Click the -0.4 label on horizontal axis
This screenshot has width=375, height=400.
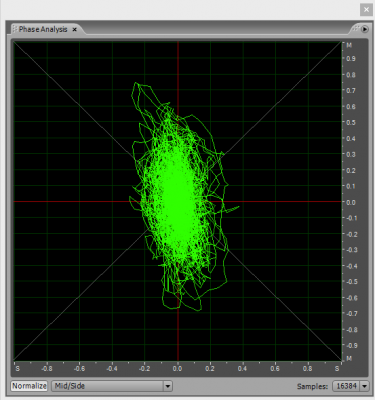tap(112, 369)
